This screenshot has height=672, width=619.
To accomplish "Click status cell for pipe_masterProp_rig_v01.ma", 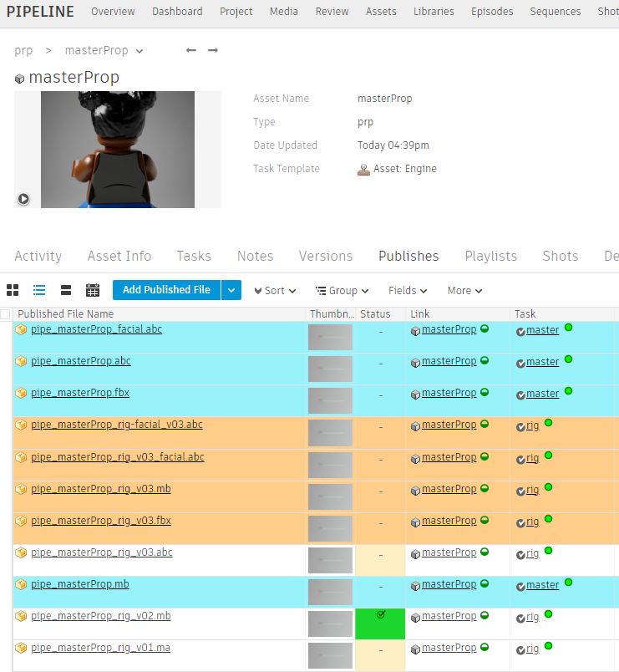I will click(380, 655).
